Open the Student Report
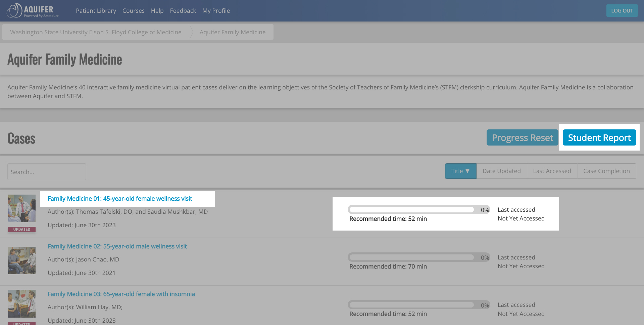Viewport: 644px width, 325px height. pyautogui.click(x=599, y=138)
